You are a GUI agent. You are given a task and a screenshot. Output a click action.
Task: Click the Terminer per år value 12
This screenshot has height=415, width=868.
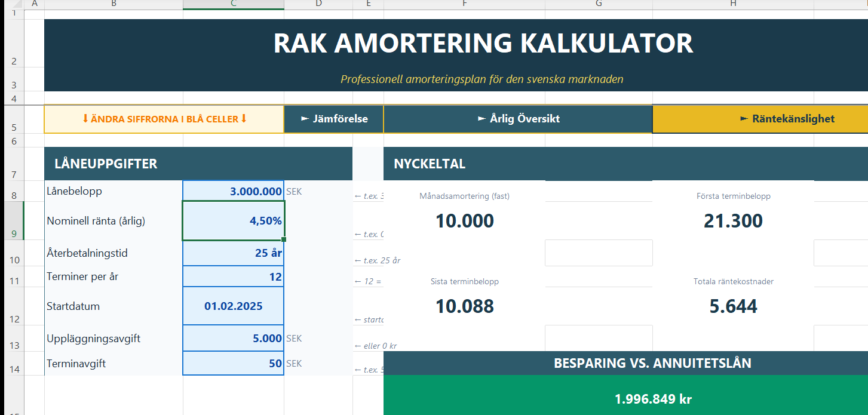[234, 277]
